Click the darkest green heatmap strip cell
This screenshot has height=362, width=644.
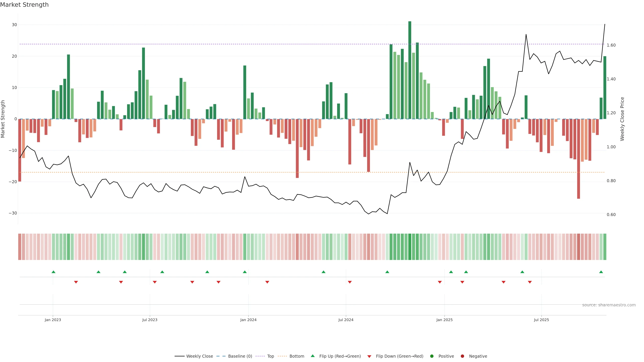410,247
